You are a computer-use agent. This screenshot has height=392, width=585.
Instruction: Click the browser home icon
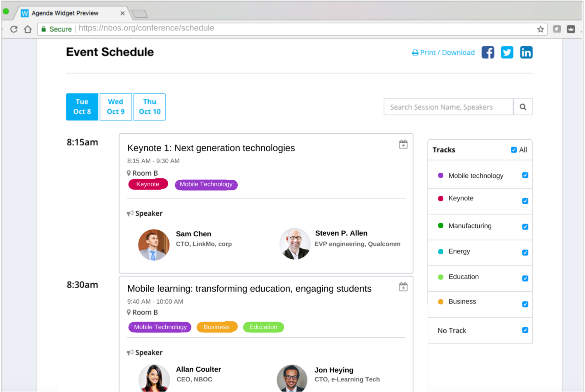point(28,29)
